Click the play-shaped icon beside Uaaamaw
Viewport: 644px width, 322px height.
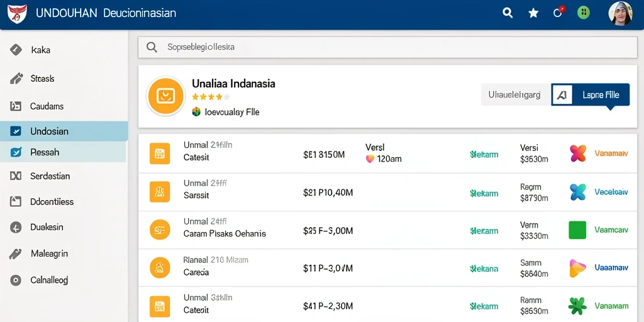(577, 268)
